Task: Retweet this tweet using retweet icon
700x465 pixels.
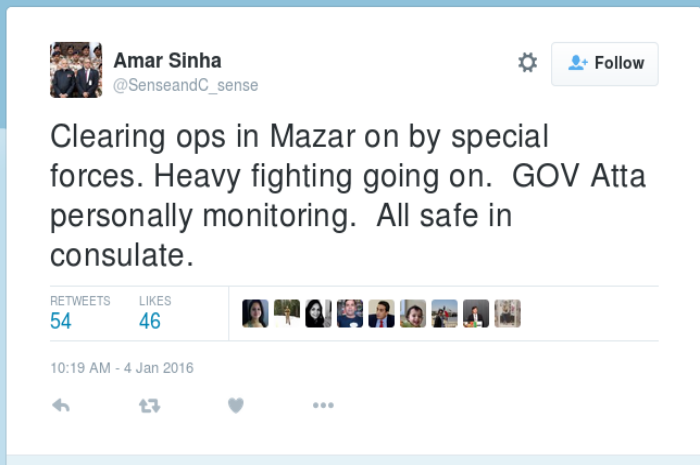Action: click(149, 406)
